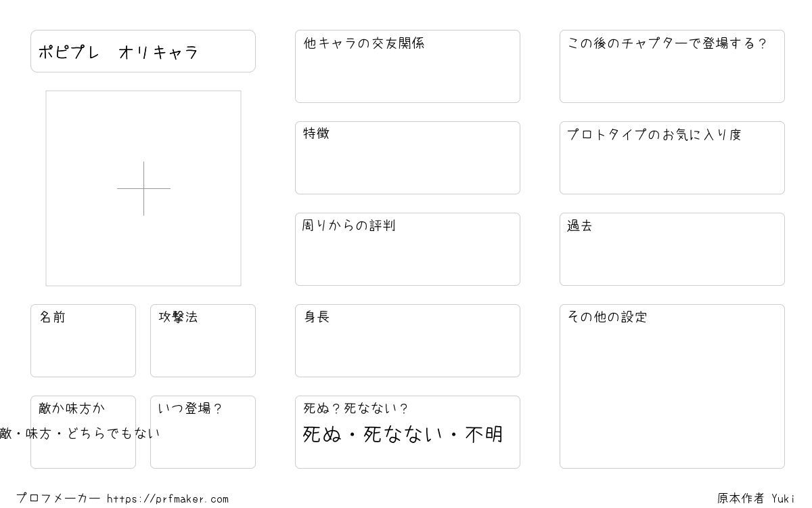Select the ポピプレ オリキャラ title box
The width and height of the screenshot is (812, 508).
coord(143,51)
